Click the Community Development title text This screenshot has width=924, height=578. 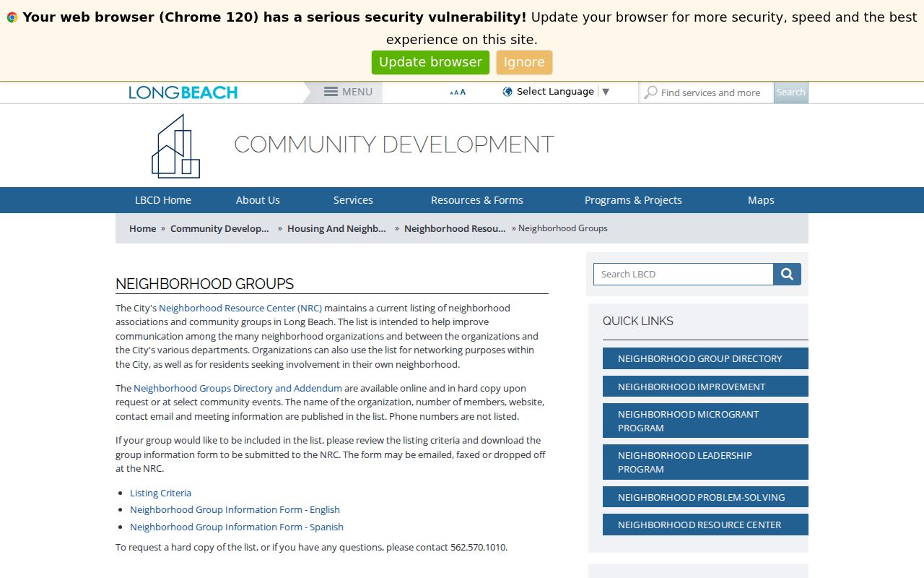[x=394, y=144]
